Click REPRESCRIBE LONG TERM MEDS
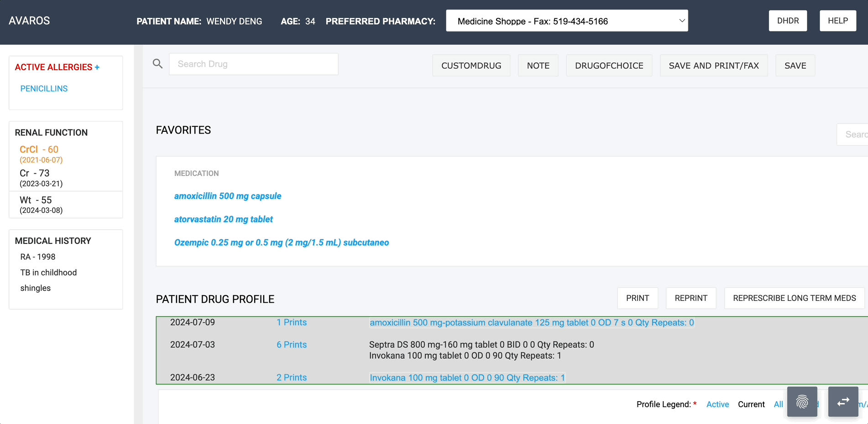 click(794, 298)
